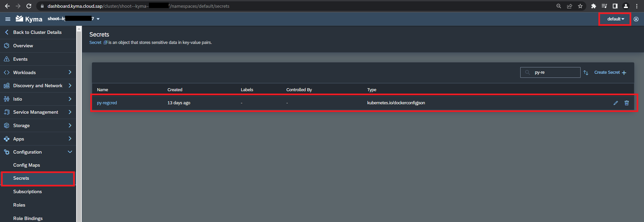The width and height of the screenshot is (644, 222).
Task: Click the Created column header
Action: pos(175,90)
